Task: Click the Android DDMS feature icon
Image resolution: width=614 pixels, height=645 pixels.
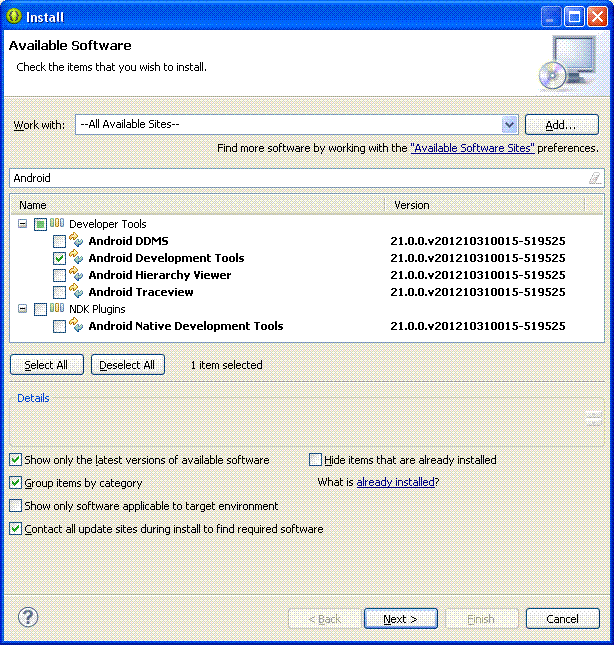Action: tap(76, 240)
